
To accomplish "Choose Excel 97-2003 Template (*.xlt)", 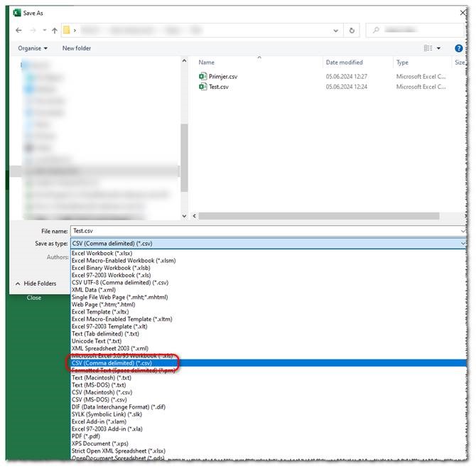I will click(109, 327).
